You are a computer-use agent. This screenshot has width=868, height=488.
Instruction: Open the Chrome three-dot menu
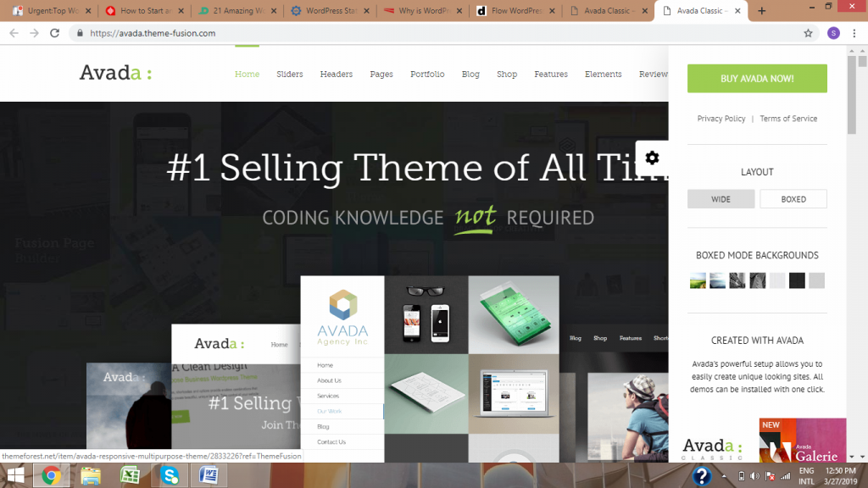[x=854, y=33]
